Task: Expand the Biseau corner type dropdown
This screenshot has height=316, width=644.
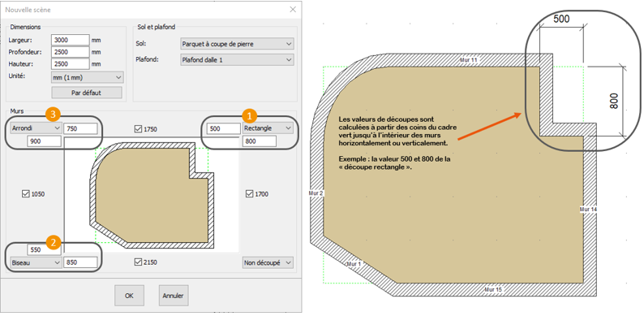Action: click(x=35, y=262)
